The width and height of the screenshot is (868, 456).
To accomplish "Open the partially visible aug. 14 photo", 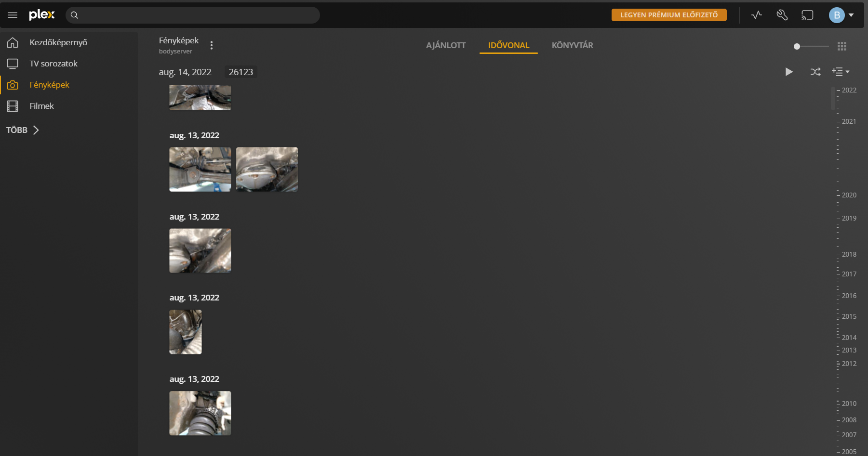I will (x=200, y=98).
